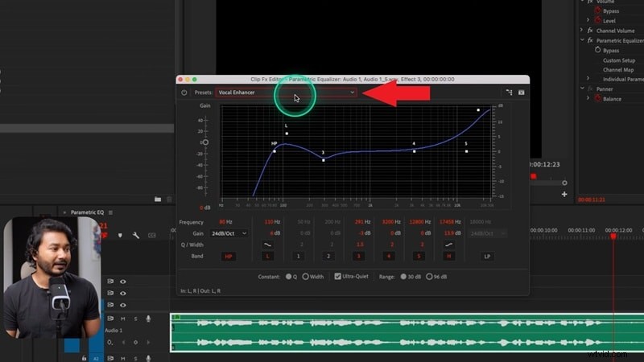Viewport: 644px width, 362px height.
Task: Enable the LP band button
Action: [x=487, y=257]
